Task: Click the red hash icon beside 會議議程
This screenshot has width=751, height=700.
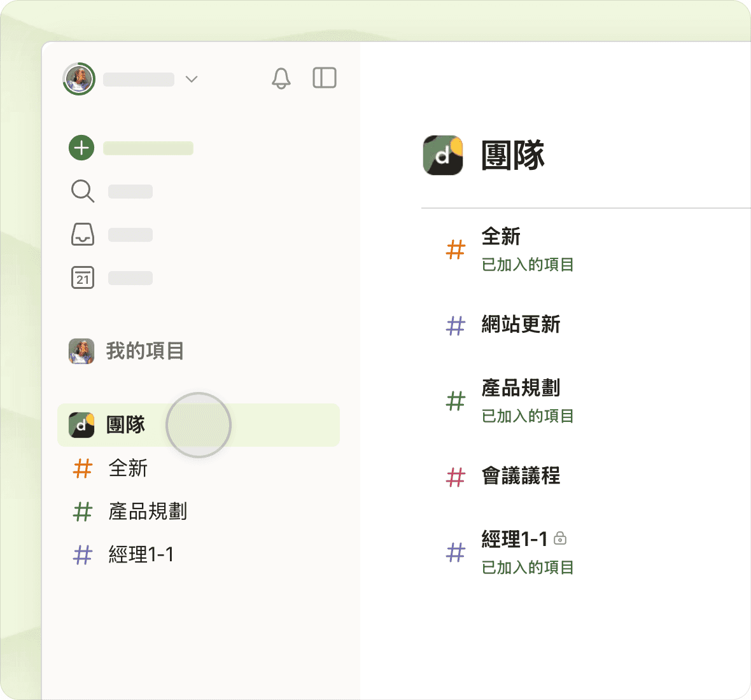Action: (456, 477)
